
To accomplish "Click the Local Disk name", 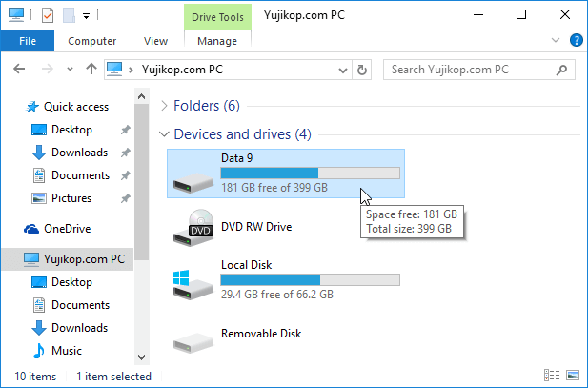I will click(247, 265).
